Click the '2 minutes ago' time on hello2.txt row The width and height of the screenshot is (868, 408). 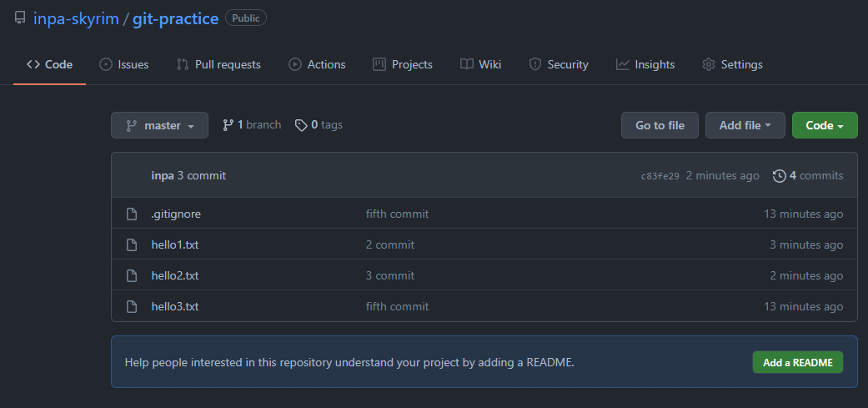806,275
